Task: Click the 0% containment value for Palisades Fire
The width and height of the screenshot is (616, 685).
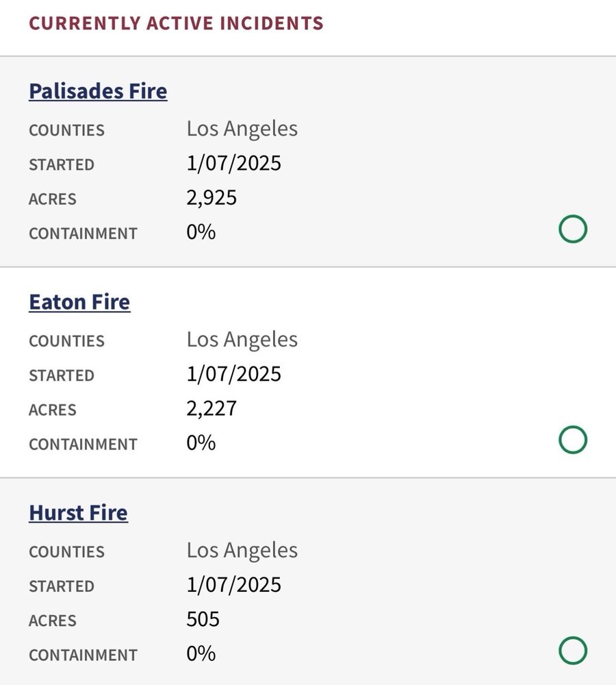Action: (x=201, y=232)
